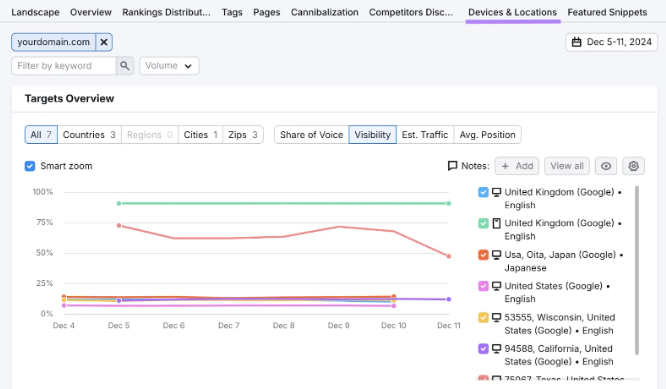Switch to the Landscape tab
Screen dimensions: 666x389
(35, 12)
